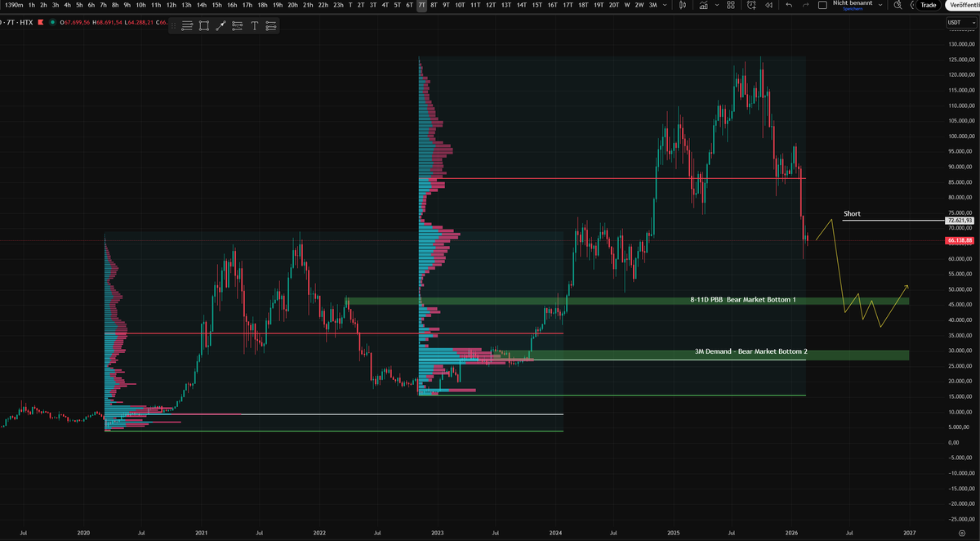This screenshot has height=541, width=980.
Task: Open quick search magnifier icon
Action: click(898, 5)
